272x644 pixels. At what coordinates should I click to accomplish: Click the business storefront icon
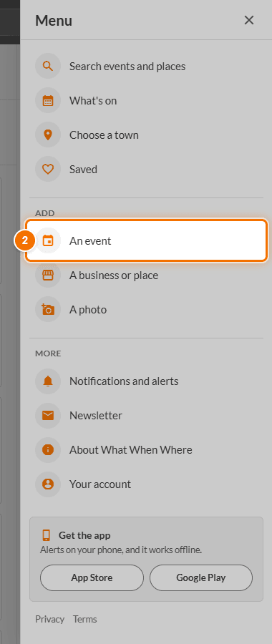pyautogui.click(x=48, y=275)
